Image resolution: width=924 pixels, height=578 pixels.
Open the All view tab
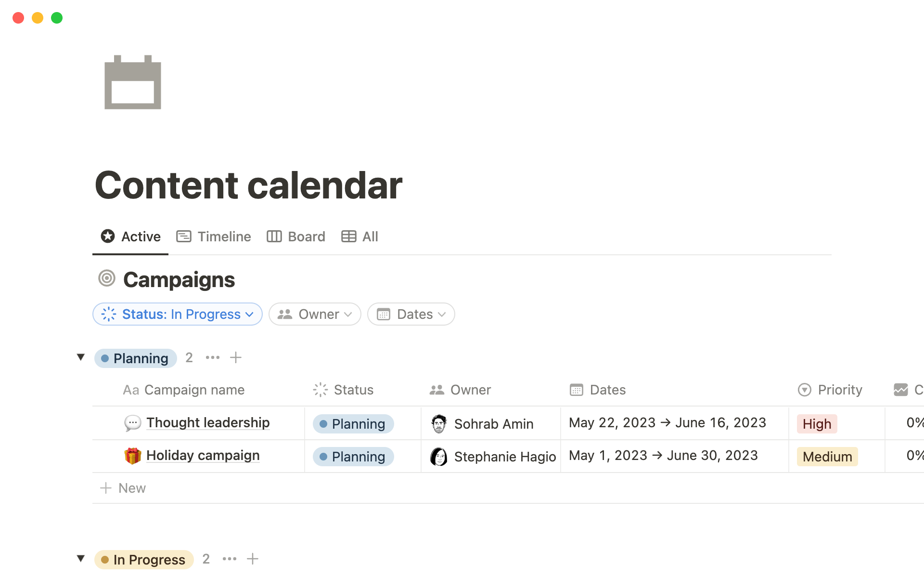360,236
